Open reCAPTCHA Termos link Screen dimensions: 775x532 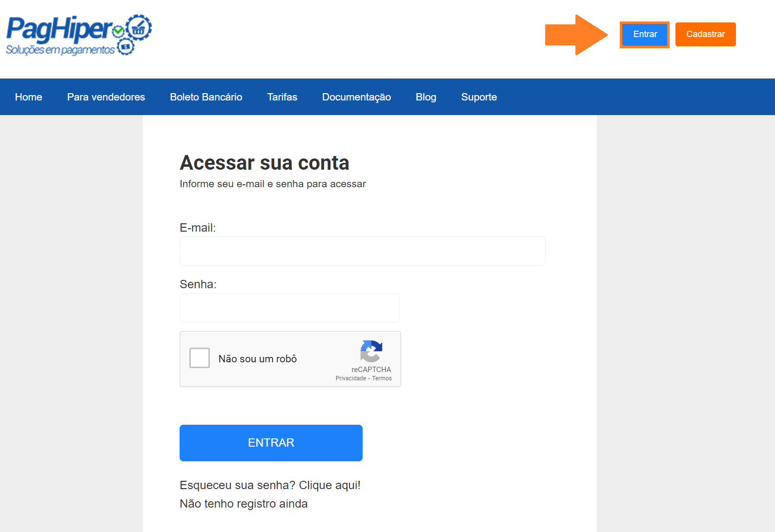tap(382, 378)
